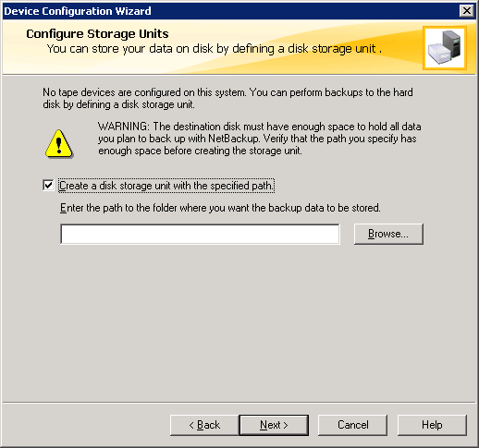This screenshot has height=448, width=479.
Task: Open the Browse folder dialog
Action: click(x=388, y=234)
